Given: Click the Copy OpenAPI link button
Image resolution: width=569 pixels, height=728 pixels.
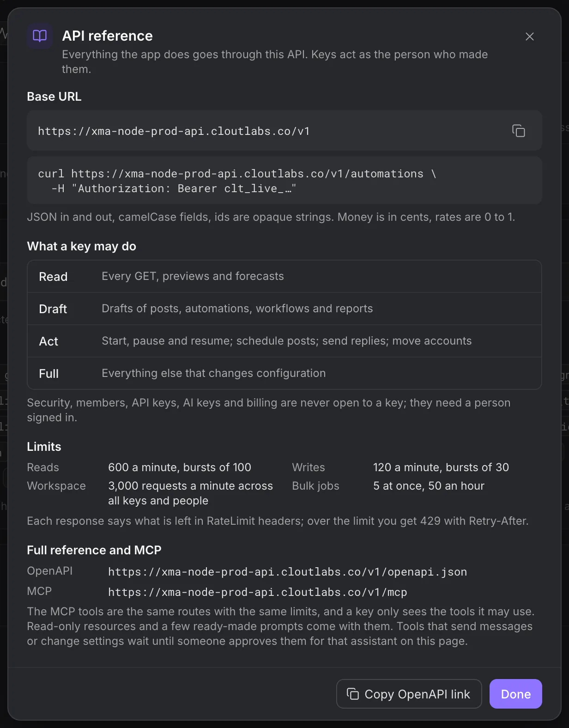Looking at the screenshot, I should point(409,694).
